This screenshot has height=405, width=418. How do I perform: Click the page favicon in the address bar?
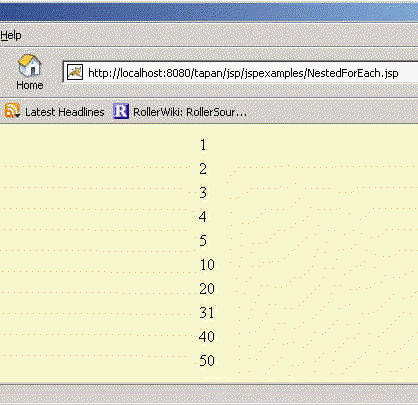75,72
